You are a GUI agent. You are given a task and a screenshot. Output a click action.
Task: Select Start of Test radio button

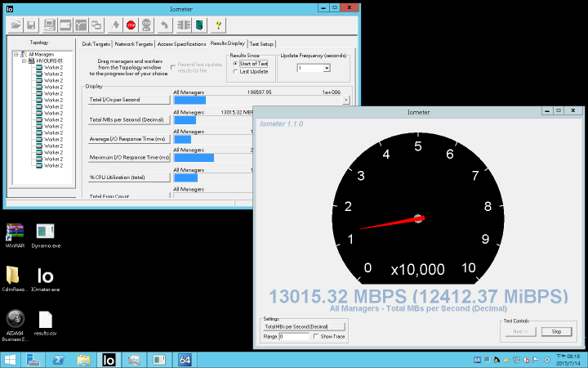point(235,64)
